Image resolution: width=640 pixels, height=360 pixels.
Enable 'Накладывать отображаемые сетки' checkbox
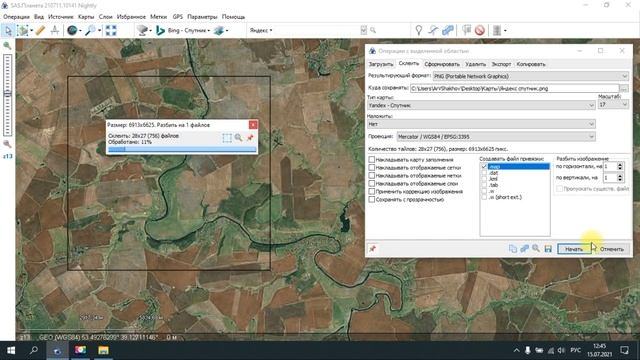coord(371,167)
